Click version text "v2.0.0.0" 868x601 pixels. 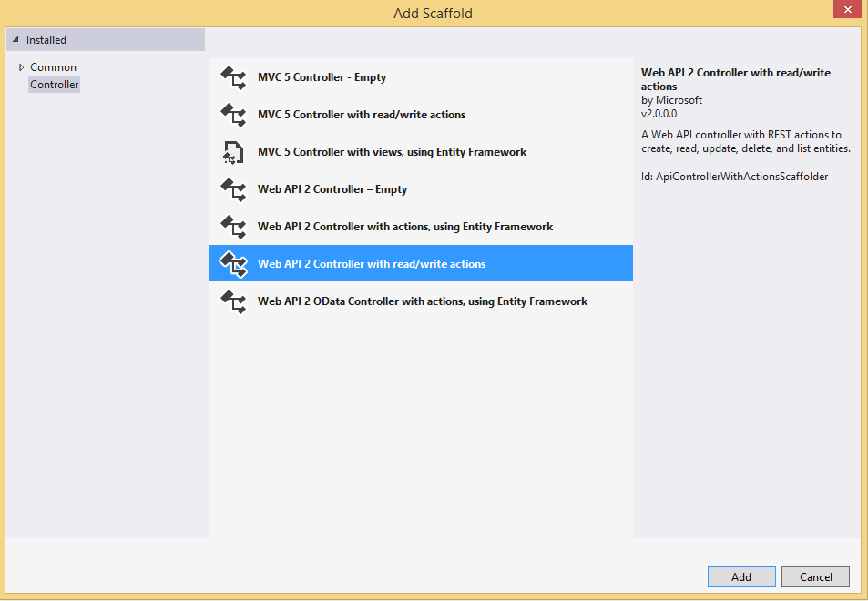pyautogui.click(x=659, y=114)
